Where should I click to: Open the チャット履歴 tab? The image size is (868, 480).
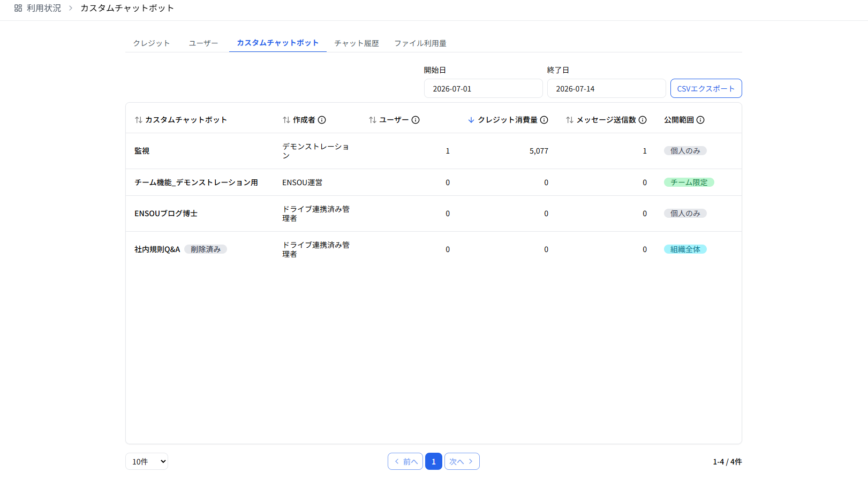point(357,43)
